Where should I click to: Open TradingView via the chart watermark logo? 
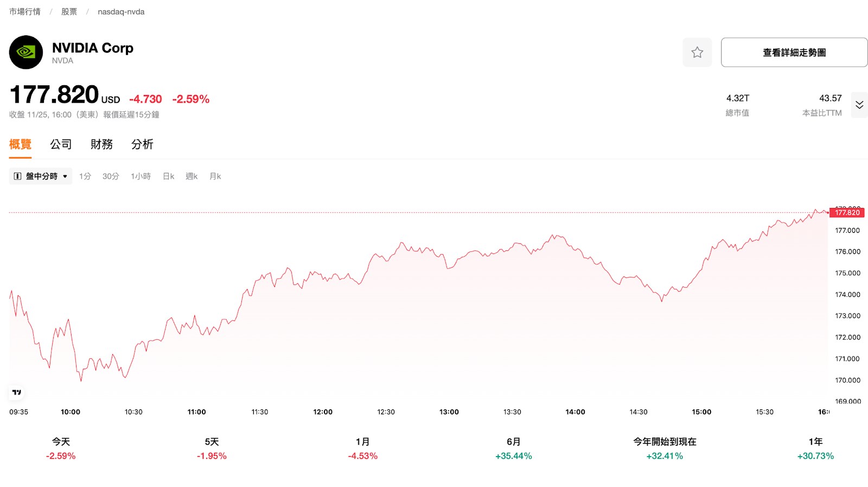coord(16,393)
